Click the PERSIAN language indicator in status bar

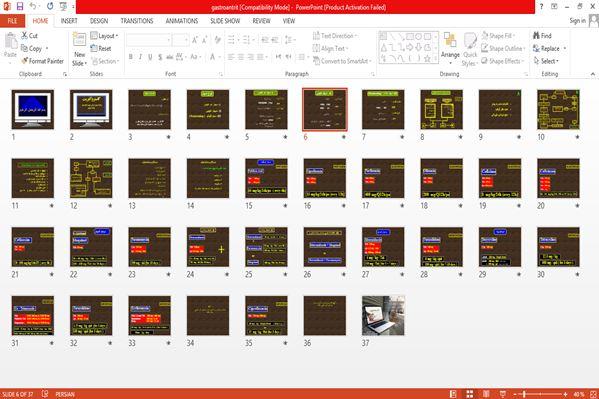pos(65,394)
